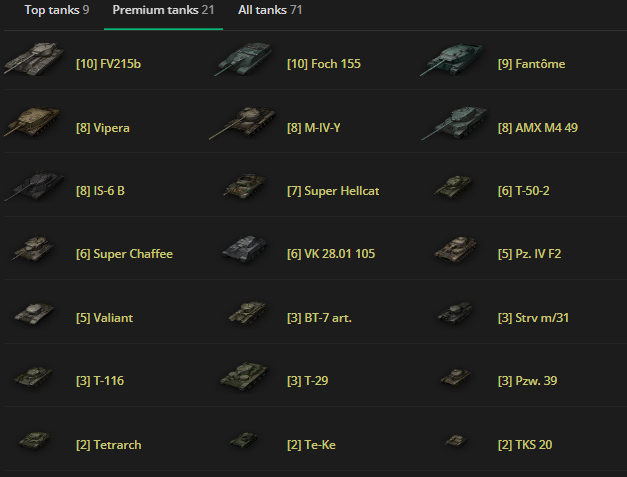Open the [3] T-29 link

coord(308,381)
